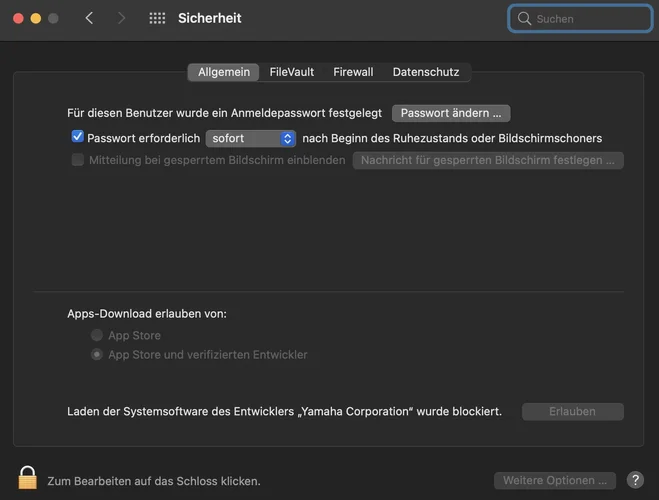
Task: Switch to the FileVault tab
Action: pos(291,72)
